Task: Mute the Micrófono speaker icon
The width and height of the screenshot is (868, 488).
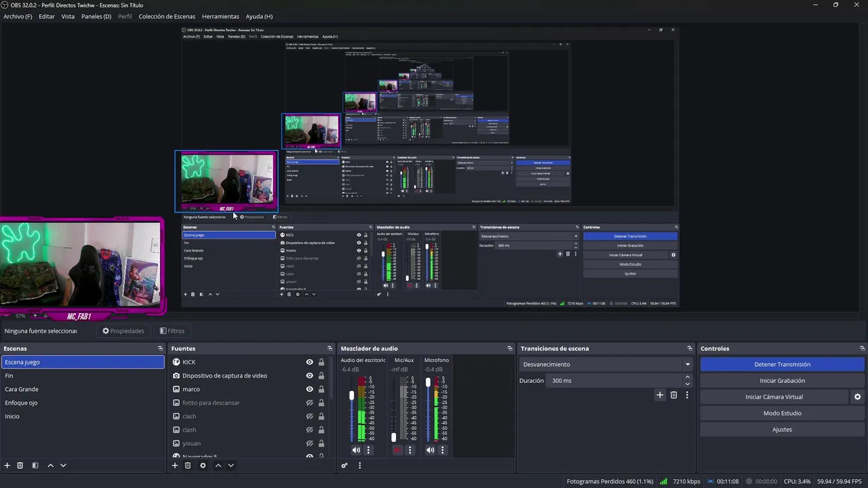Action: point(430,450)
